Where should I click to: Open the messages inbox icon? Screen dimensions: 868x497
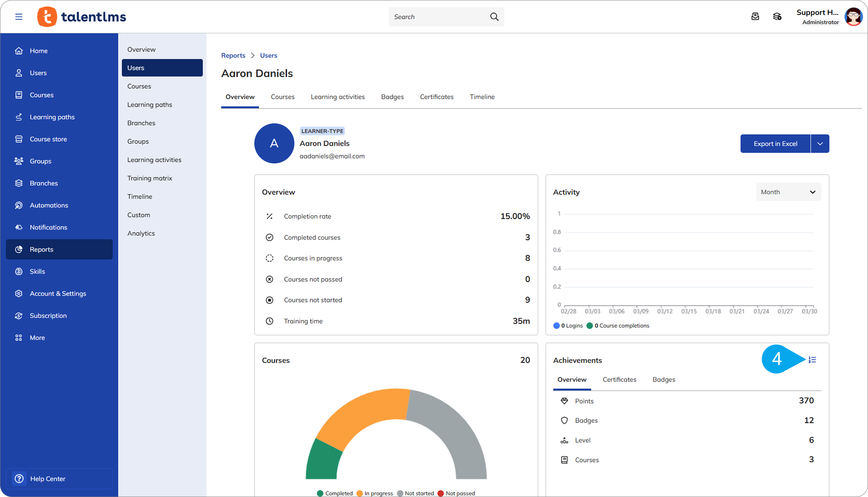coord(755,17)
